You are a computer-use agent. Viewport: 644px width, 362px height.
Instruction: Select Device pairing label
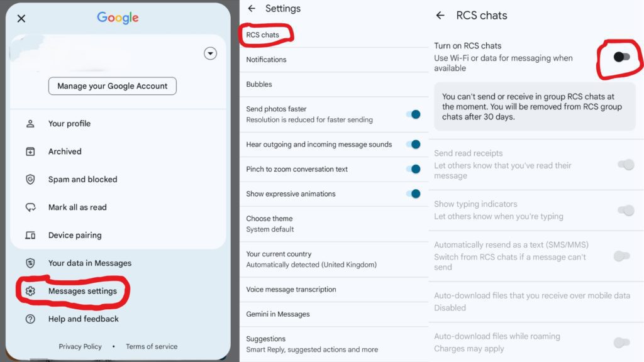point(75,235)
